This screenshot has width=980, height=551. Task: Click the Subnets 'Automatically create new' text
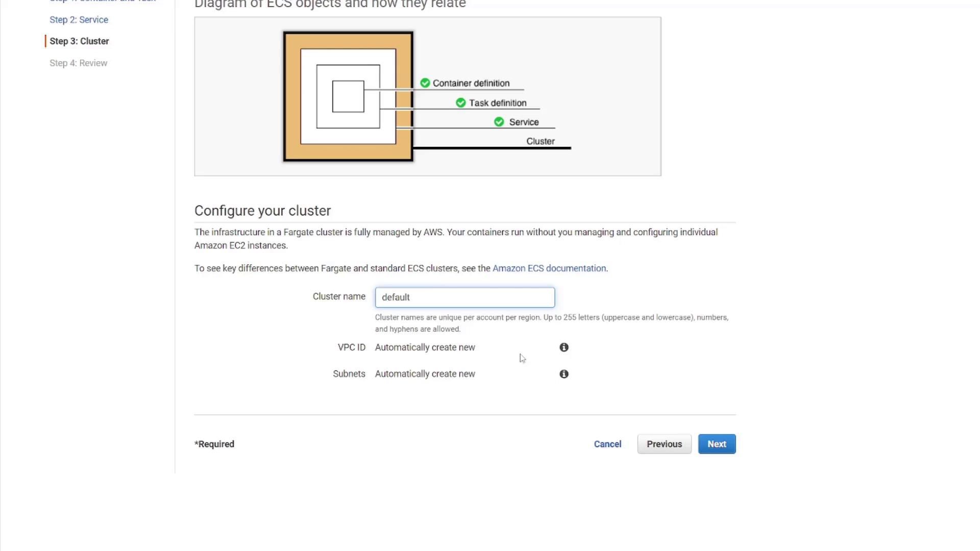tap(425, 374)
